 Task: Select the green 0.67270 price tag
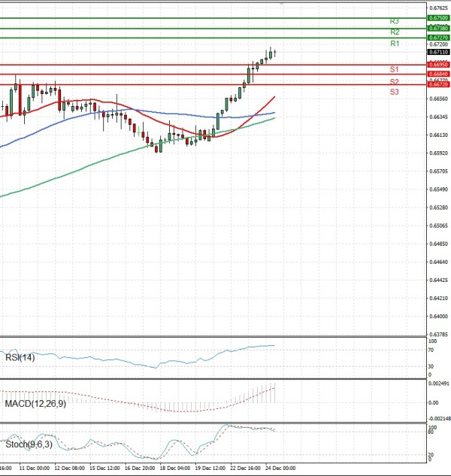(438, 37)
